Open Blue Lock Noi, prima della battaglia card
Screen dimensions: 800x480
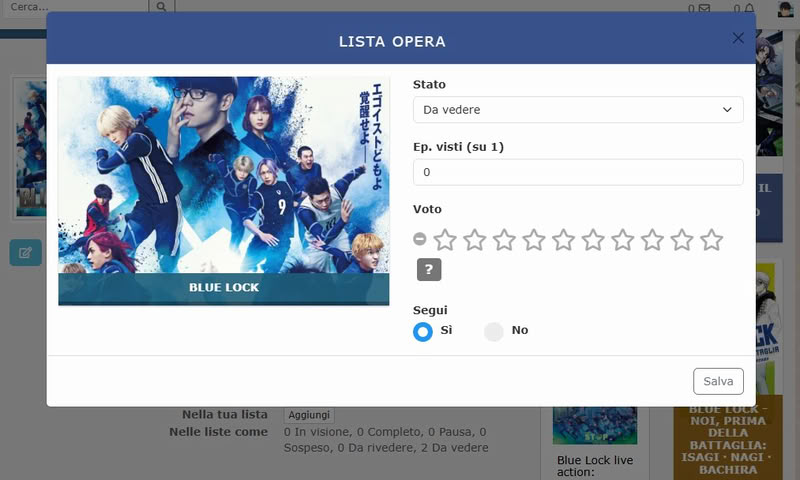(x=728, y=439)
